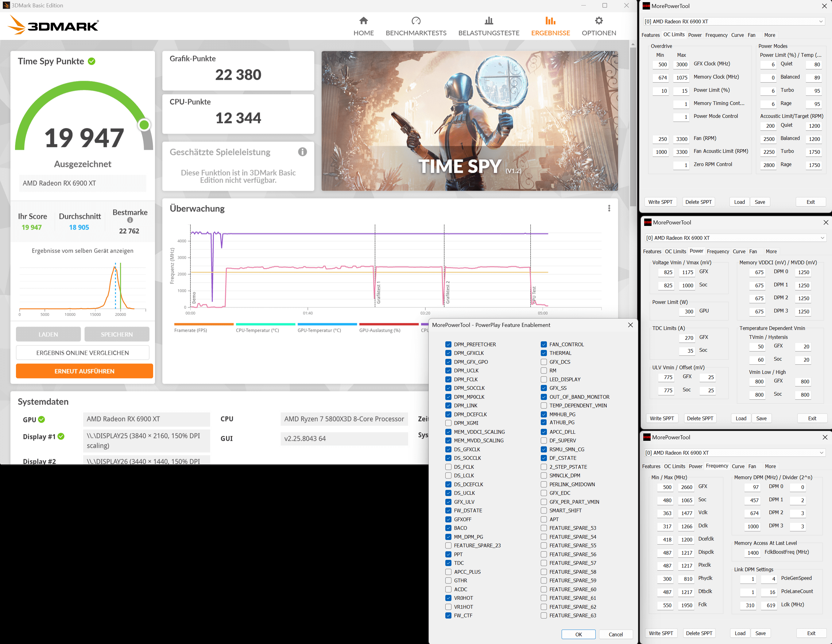The height and width of the screenshot is (644, 832).
Task: Close the bottom MorePowerTool window
Action: (825, 437)
